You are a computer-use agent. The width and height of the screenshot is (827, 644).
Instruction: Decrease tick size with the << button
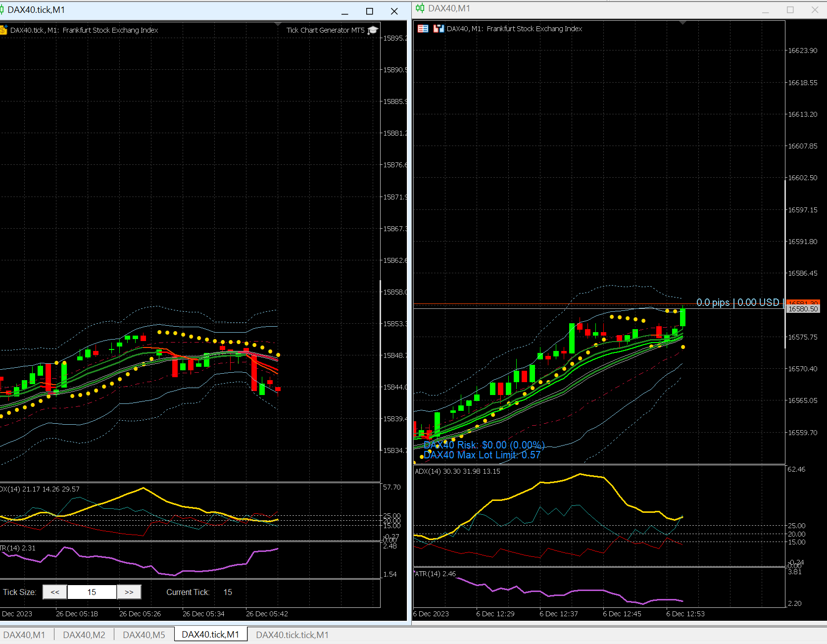click(x=55, y=592)
